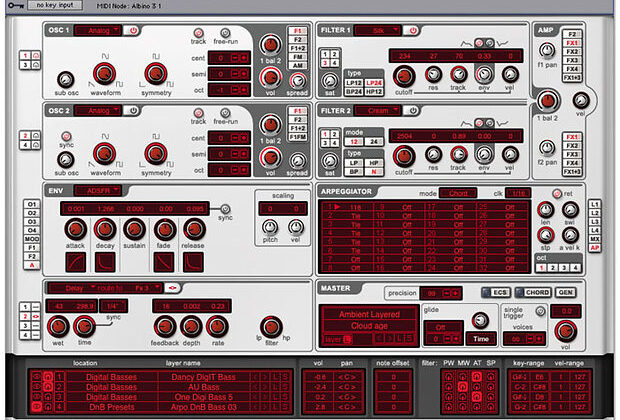Toggle Filter 2 power button
The width and height of the screenshot is (620, 420).
pyautogui.click(x=412, y=111)
